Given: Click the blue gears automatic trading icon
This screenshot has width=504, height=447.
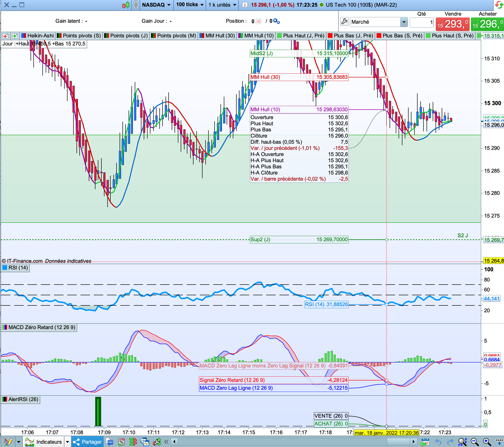Looking at the screenshot, I should (x=276, y=21).
